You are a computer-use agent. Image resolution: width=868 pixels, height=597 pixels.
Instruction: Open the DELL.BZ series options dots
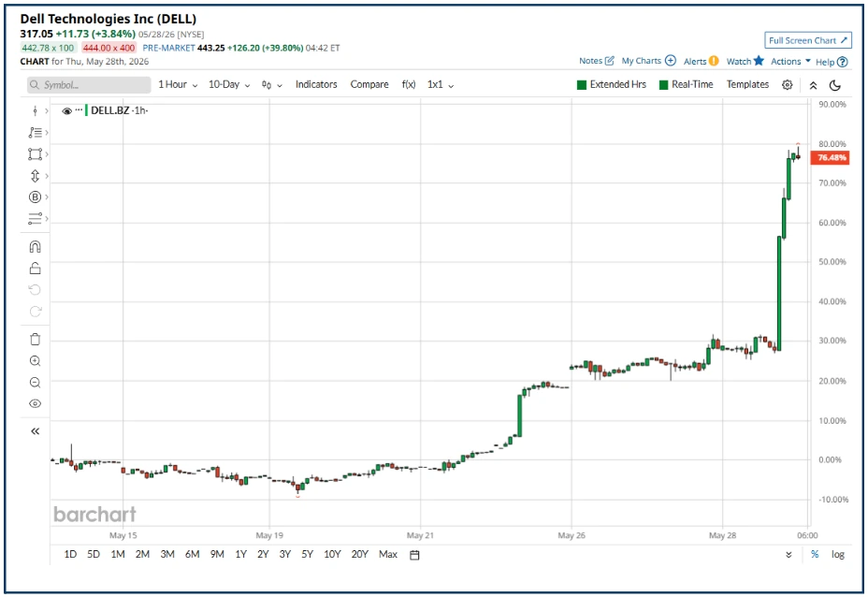coord(79,109)
